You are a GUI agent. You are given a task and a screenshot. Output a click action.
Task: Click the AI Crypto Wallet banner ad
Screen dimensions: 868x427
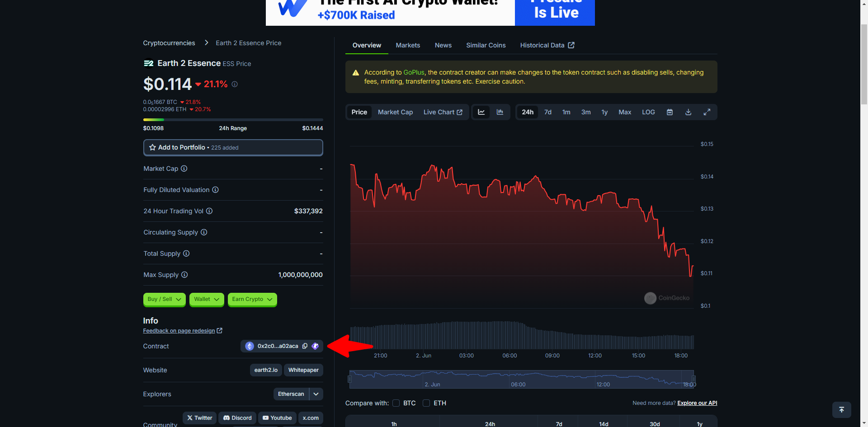pos(430,13)
